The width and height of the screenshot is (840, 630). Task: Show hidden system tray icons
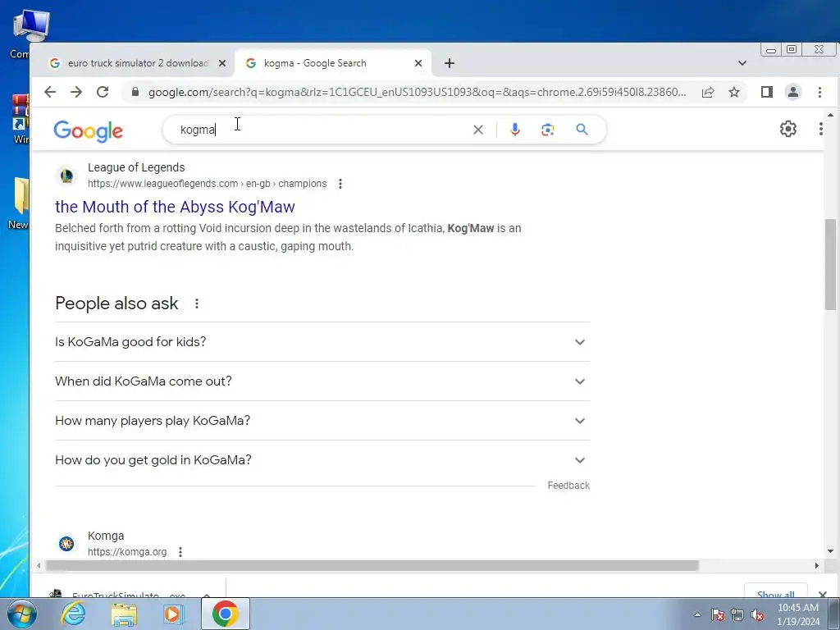pos(697,615)
